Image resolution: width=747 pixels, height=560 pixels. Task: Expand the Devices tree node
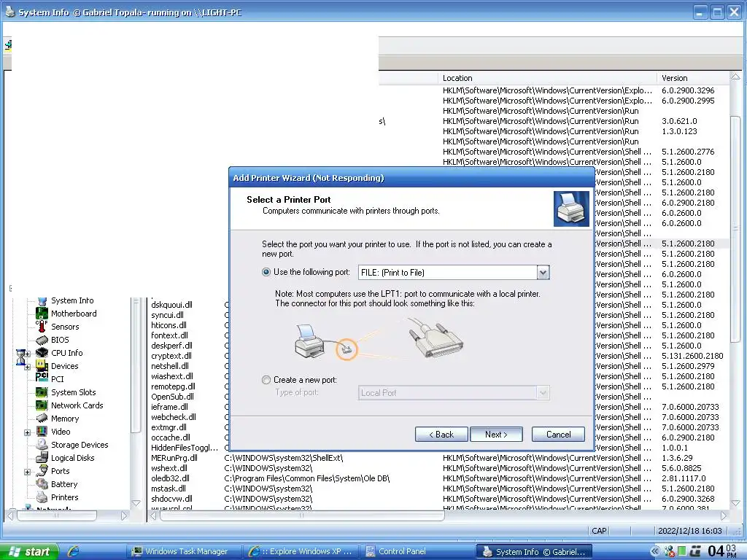(x=27, y=367)
